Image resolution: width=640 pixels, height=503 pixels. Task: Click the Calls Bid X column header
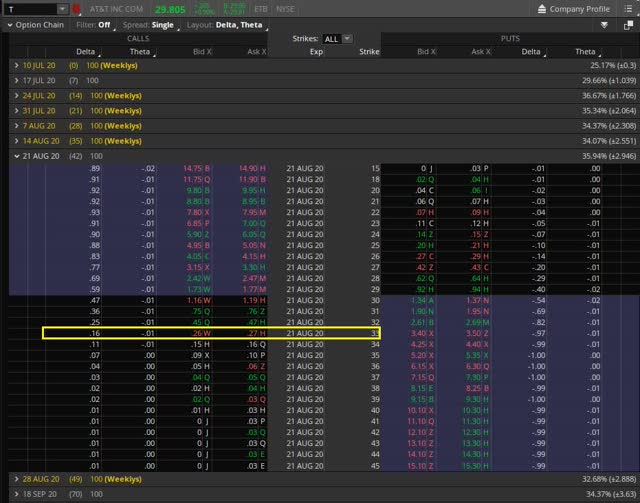tap(202, 51)
